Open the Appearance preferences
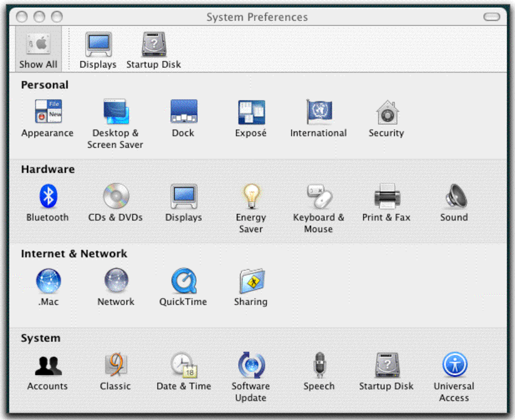 tap(47, 114)
